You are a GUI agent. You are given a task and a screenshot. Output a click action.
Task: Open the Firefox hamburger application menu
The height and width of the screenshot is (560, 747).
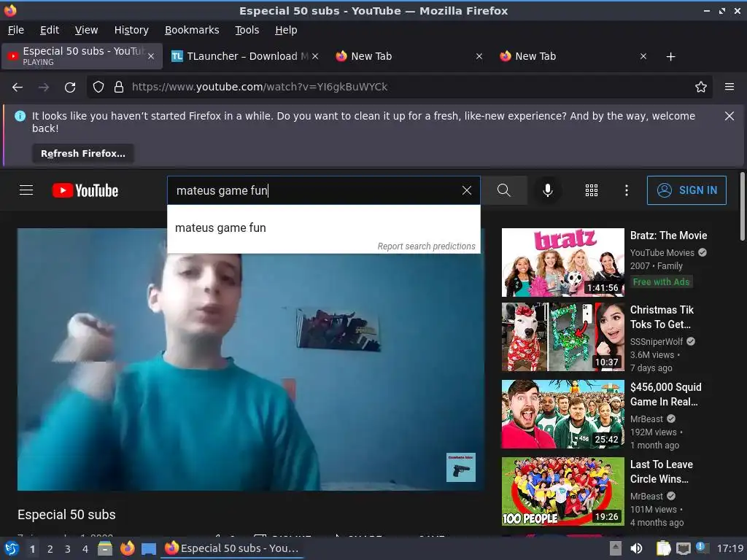point(729,87)
